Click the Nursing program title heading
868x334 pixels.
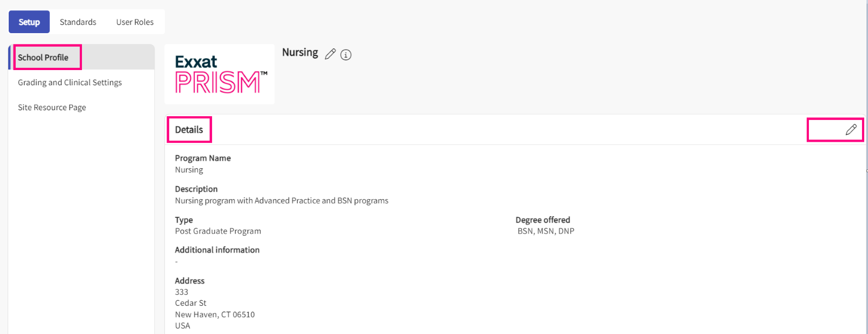300,53
